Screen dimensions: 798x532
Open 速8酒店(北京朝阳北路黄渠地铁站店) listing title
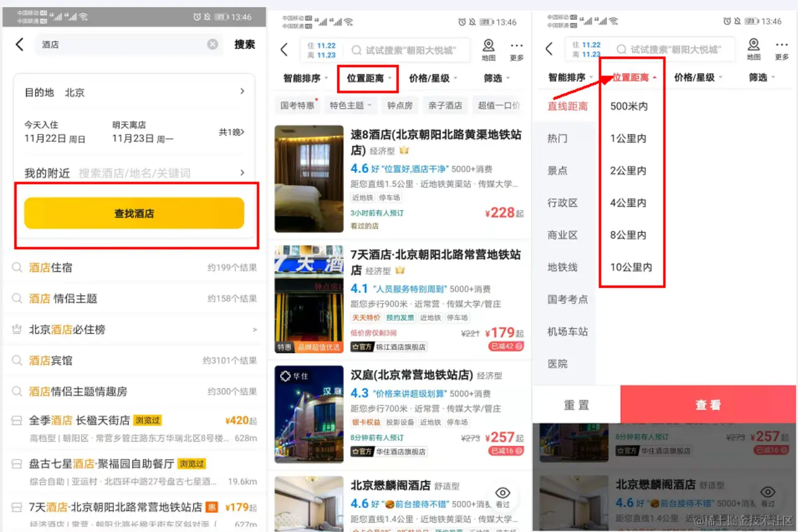(x=436, y=142)
